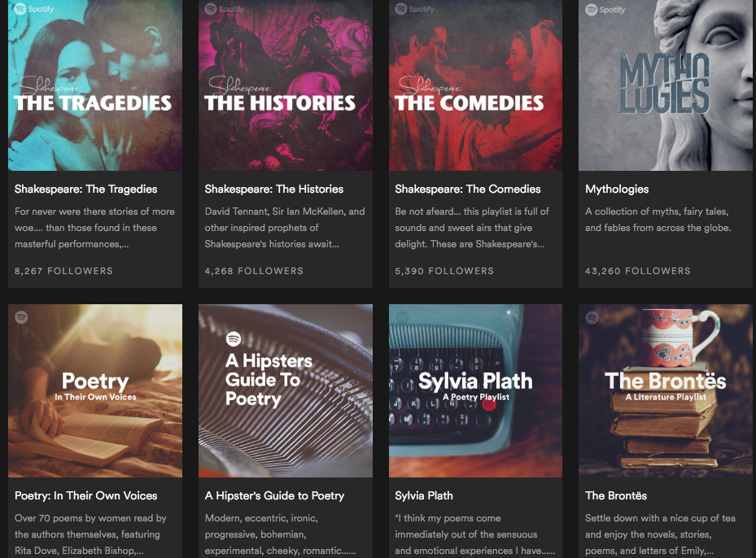756x558 pixels.
Task: Click the Spotify logo on the Sylvia Plath cover
Action: 403,316
